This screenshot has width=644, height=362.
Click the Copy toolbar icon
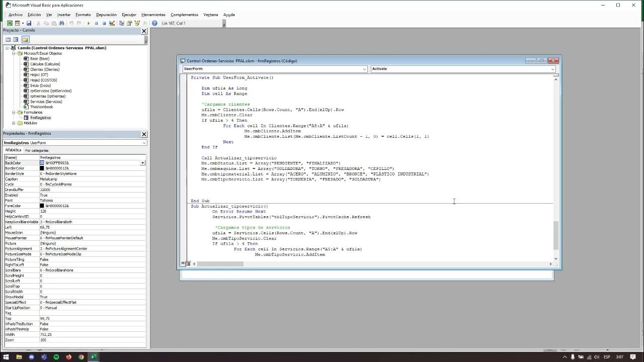click(x=46, y=23)
